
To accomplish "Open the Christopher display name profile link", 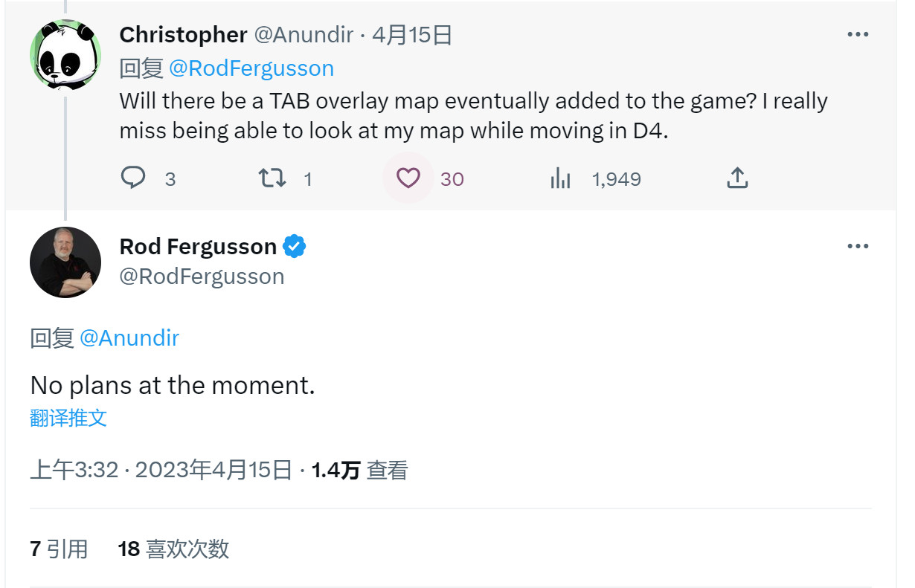I will pyautogui.click(x=183, y=35).
